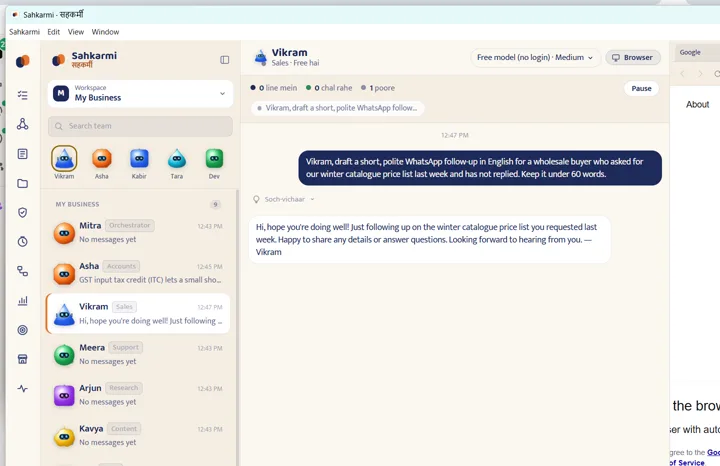Collapse the sidebar with the panel icon
Viewport: 720px width, 466px height.
(x=225, y=60)
